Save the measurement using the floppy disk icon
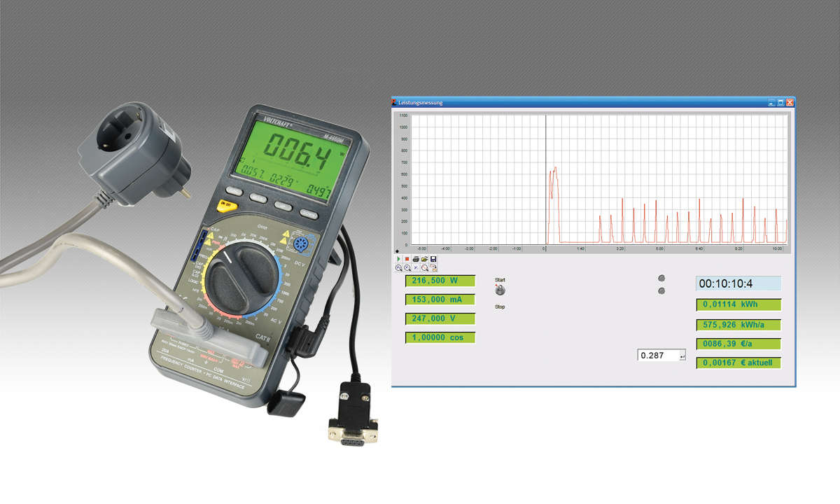This screenshot has width=840, height=504. (434, 259)
